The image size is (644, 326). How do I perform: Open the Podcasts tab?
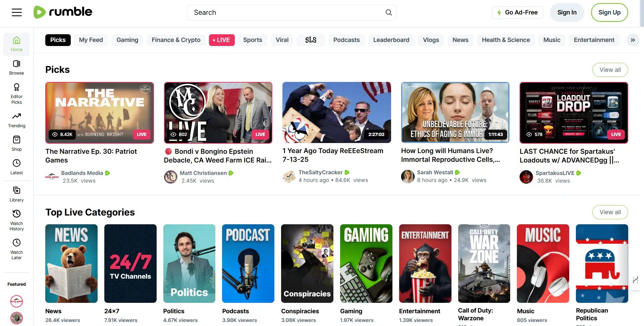346,40
